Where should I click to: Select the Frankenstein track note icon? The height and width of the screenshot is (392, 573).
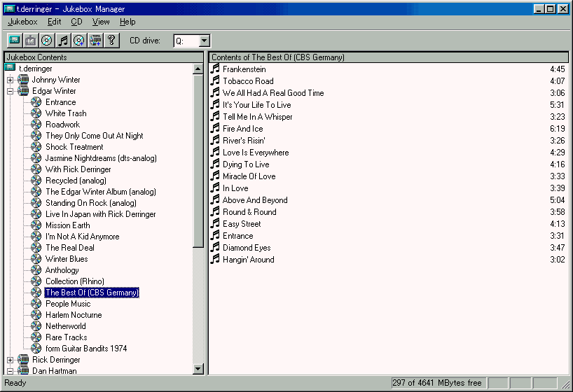click(216, 69)
